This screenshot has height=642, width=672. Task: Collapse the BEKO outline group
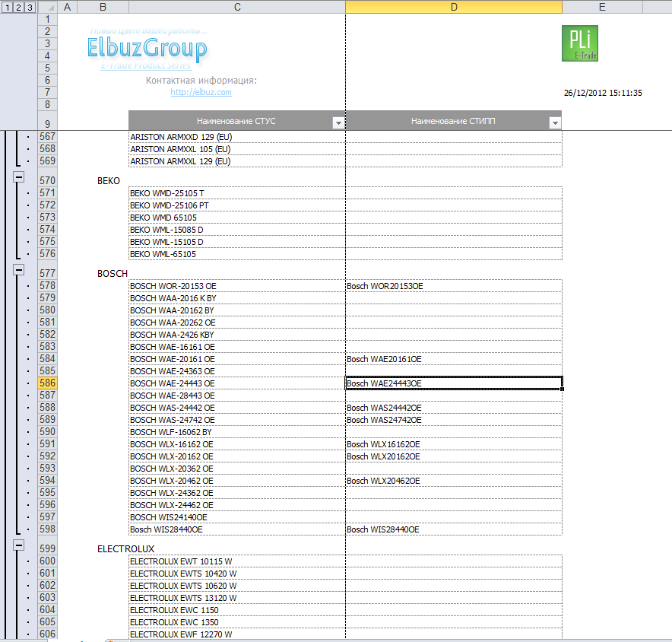(18, 176)
